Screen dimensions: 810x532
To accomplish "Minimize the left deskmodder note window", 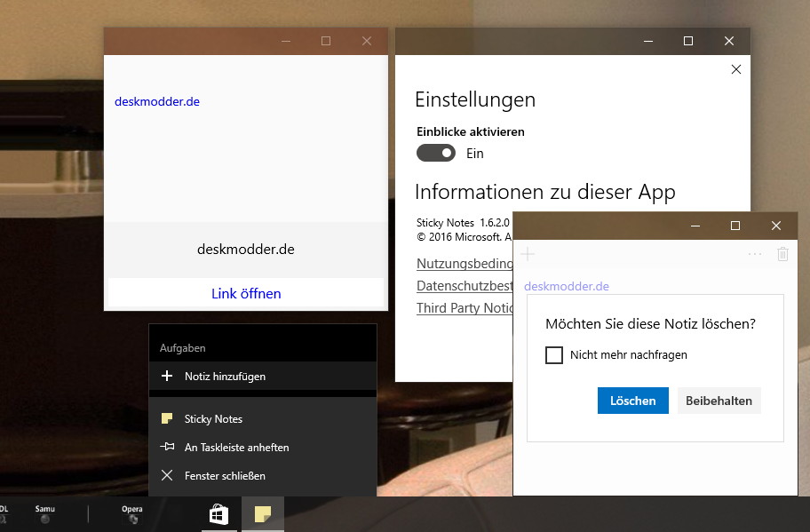I will coord(286,41).
